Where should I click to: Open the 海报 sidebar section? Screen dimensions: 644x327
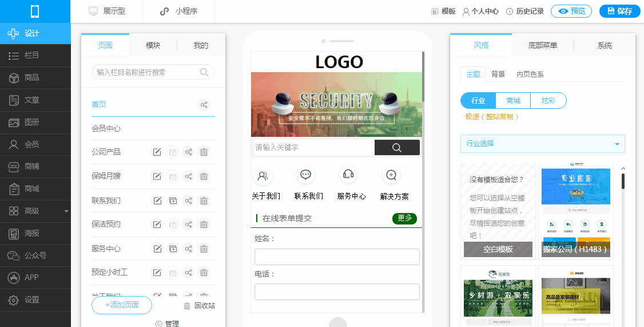pyautogui.click(x=35, y=233)
